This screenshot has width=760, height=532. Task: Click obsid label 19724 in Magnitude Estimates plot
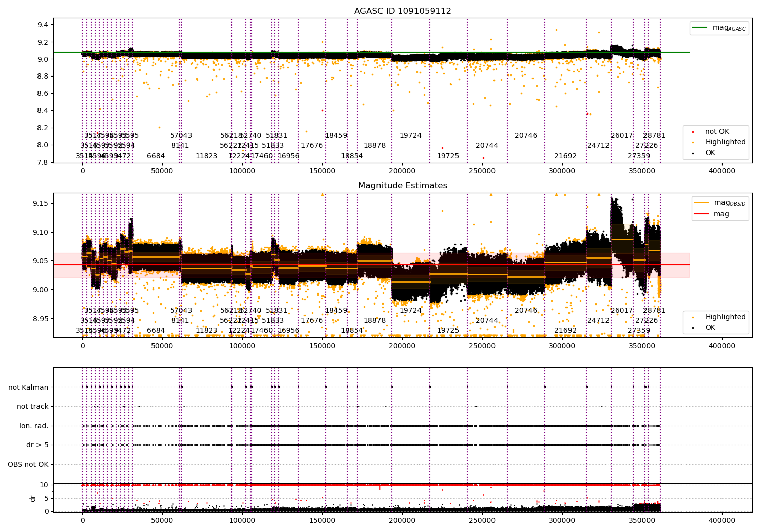(x=410, y=310)
